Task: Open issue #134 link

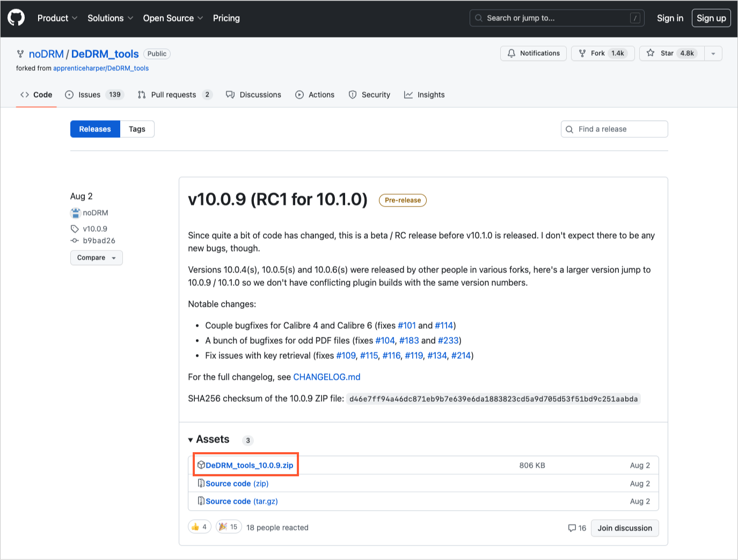Action: point(437,356)
